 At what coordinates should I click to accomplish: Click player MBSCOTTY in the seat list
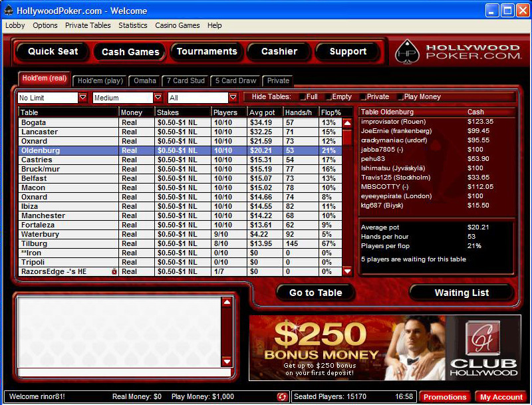coord(385,187)
